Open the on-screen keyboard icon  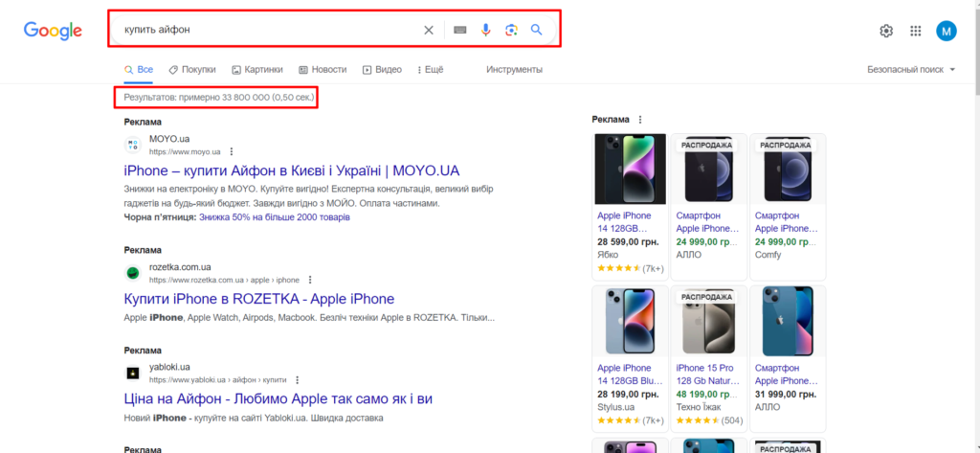(460, 30)
